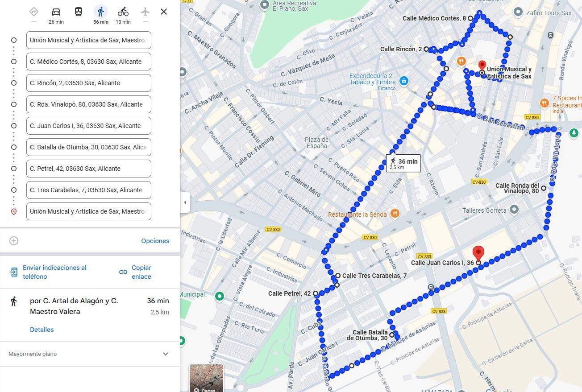This screenshot has width=582, height=392.
Task: Expand the Mayormente plano elevation section
Action: [x=90, y=354]
